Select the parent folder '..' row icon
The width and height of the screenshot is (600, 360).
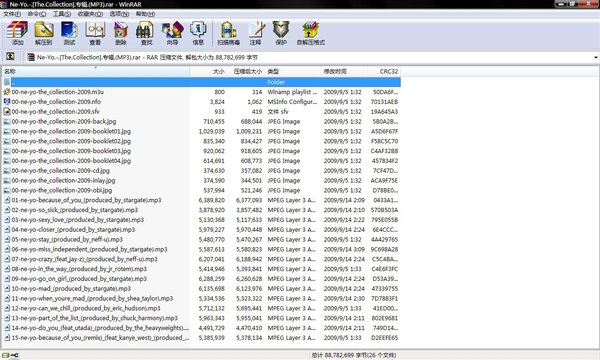pyautogui.click(x=7, y=82)
